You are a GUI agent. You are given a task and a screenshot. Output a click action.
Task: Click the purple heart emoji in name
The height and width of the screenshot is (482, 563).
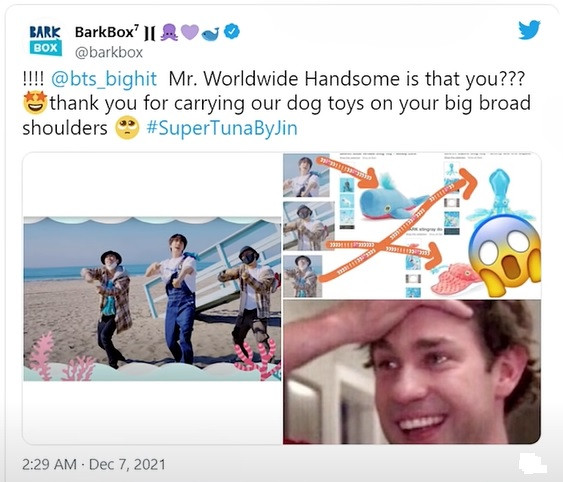tap(190, 32)
